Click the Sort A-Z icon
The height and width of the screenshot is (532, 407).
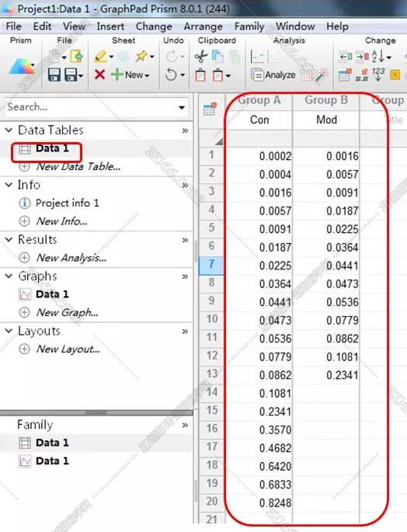point(378,57)
